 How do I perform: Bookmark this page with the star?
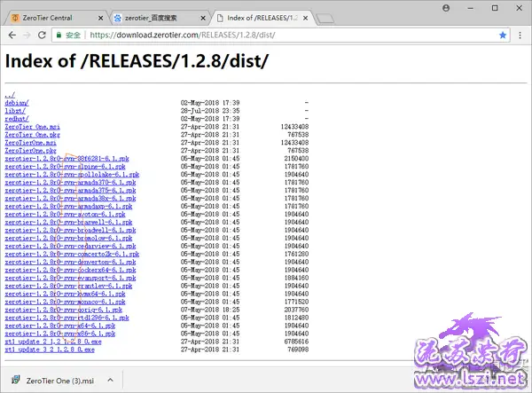pyautogui.click(x=503, y=35)
